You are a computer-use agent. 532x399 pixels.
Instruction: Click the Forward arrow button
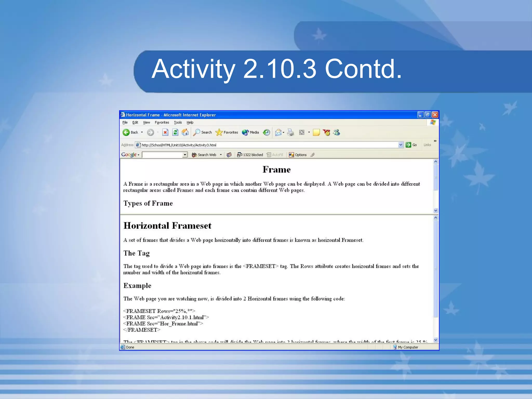[x=150, y=132]
